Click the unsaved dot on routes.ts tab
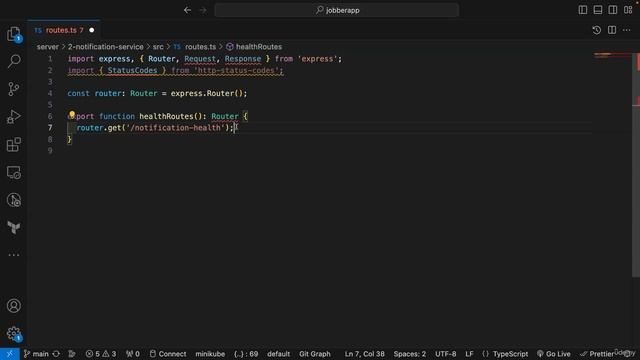This screenshot has width=640, height=360. pos(91,30)
